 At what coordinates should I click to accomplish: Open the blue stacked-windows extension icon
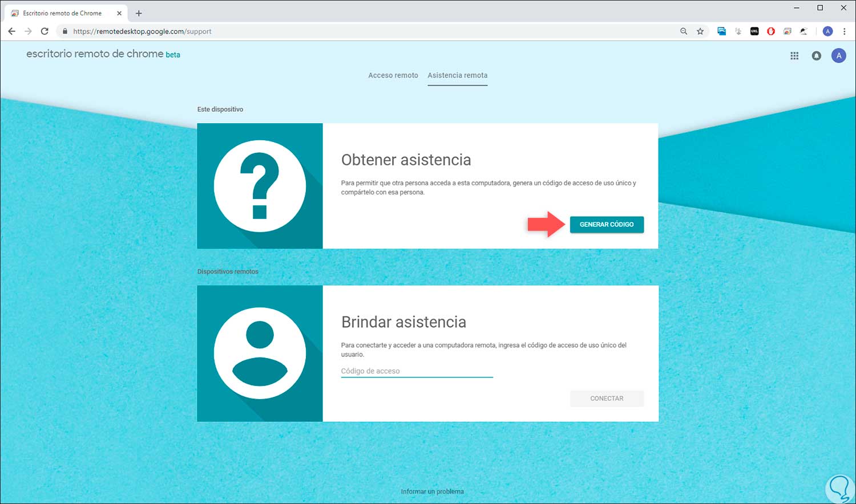coord(722,31)
